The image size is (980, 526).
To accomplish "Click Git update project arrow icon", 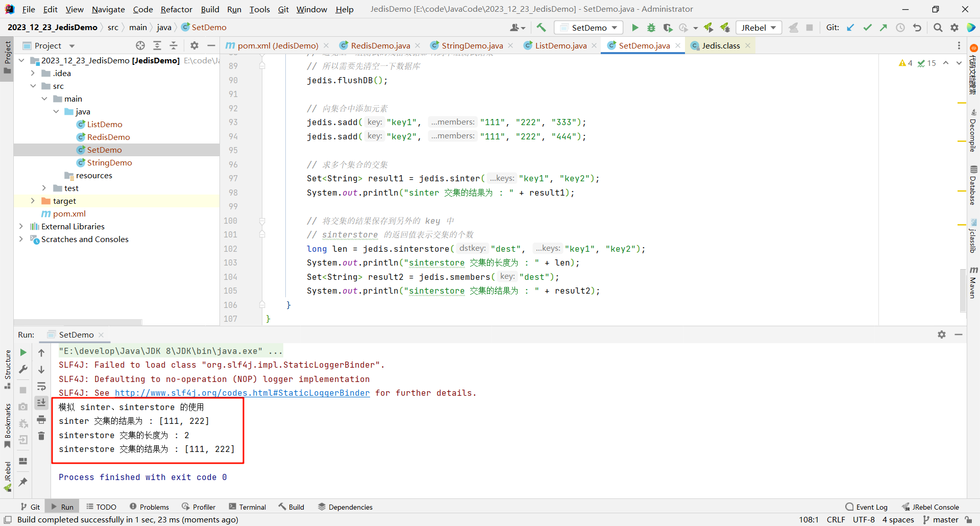I will (850, 28).
